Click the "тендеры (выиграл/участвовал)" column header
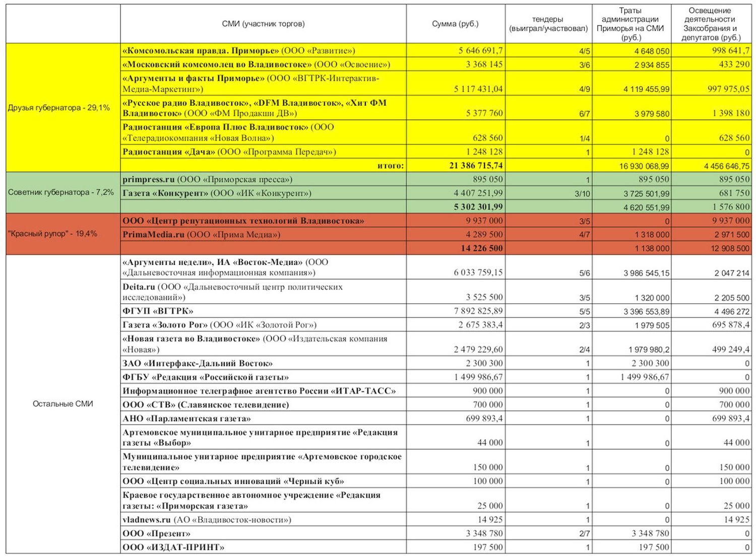This screenshot has width=756, height=557. point(548,24)
